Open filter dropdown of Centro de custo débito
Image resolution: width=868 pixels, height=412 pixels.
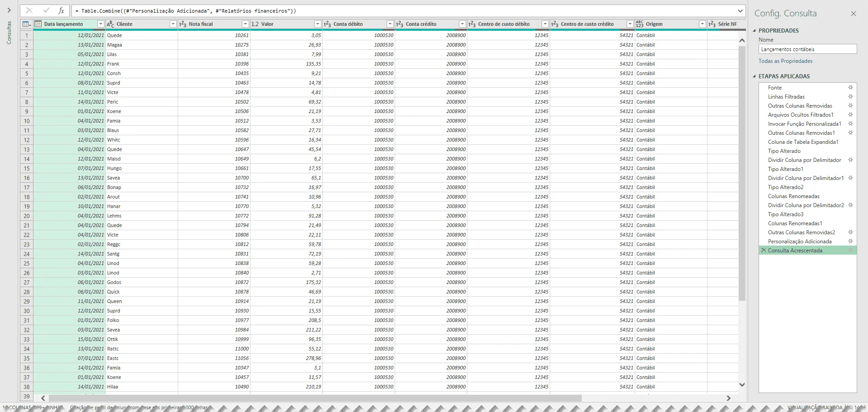tap(545, 24)
